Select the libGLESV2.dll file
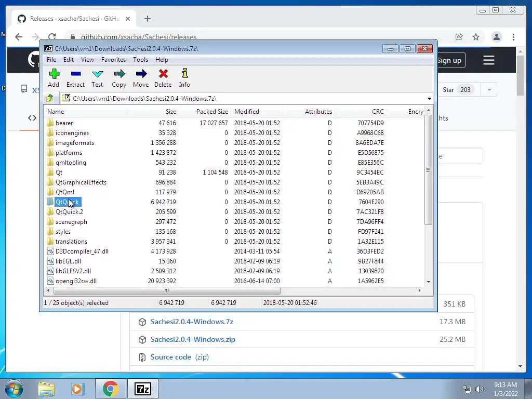This screenshot has width=532, height=399. tap(73, 271)
